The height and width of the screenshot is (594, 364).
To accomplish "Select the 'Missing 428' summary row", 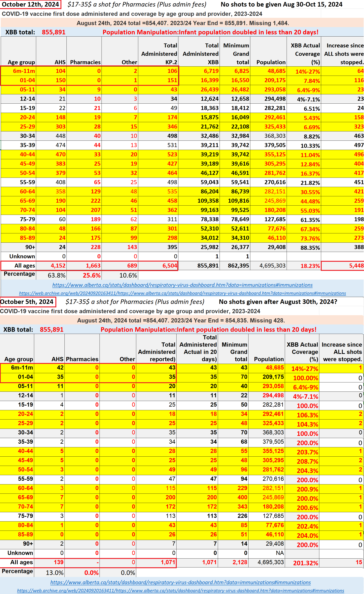I will pyautogui.click(x=181, y=320).
